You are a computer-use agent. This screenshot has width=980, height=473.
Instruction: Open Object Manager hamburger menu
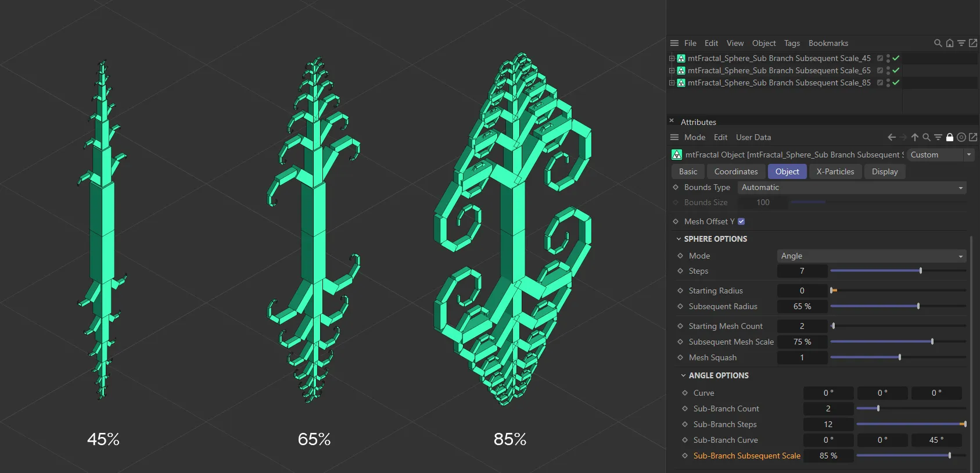674,43
